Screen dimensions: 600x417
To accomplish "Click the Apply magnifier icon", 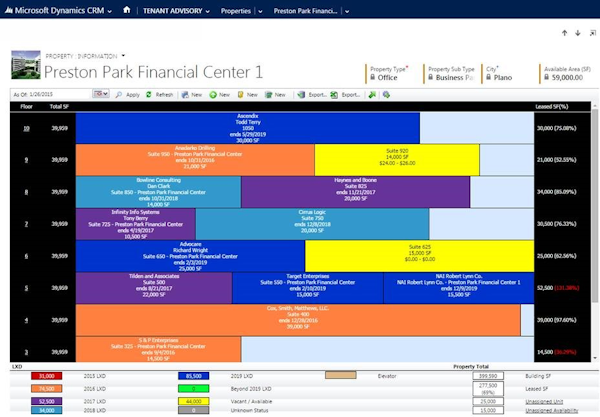I will tap(120, 94).
